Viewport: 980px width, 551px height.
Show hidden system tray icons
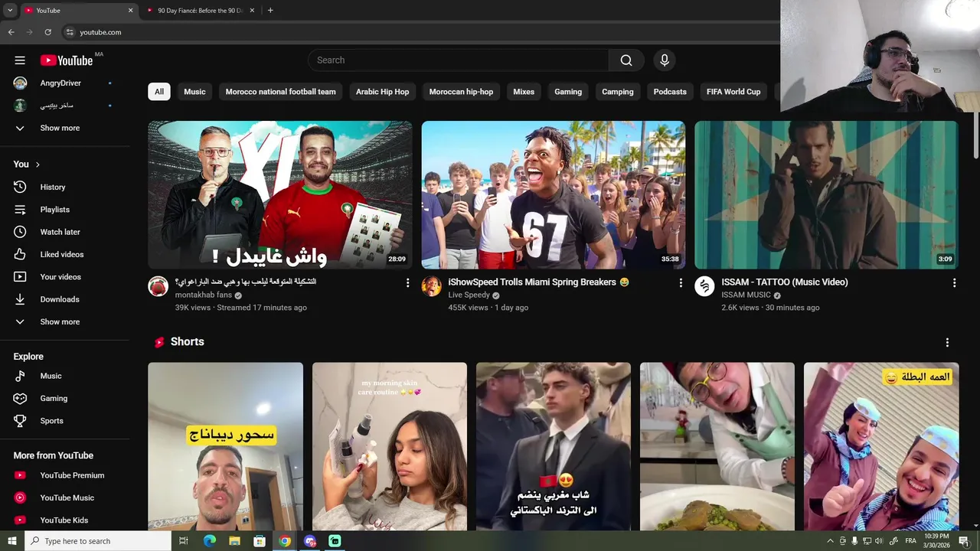pos(830,541)
